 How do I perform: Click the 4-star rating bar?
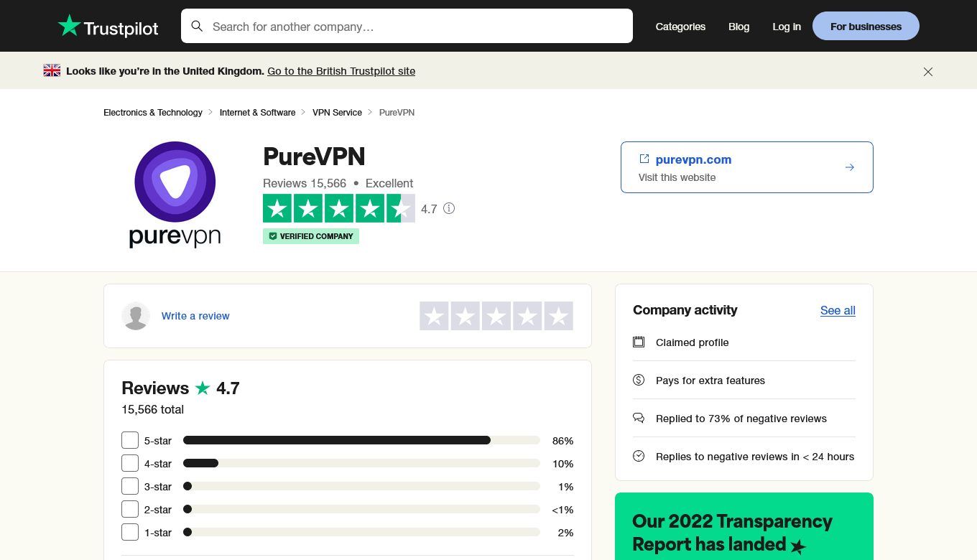click(x=361, y=463)
